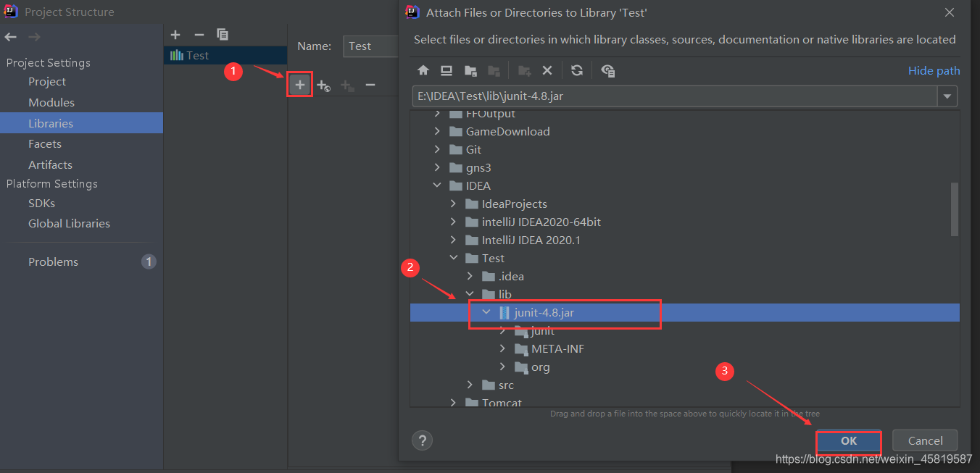Collapse the Test folder node
The height and width of the screenshot is (473, 980).
click(454, 258)
